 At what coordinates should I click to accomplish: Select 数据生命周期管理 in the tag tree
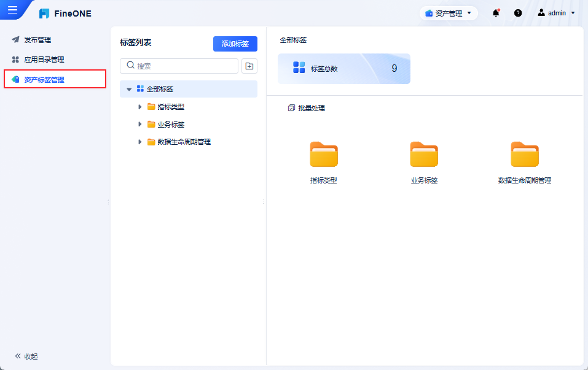pos(184,142)
